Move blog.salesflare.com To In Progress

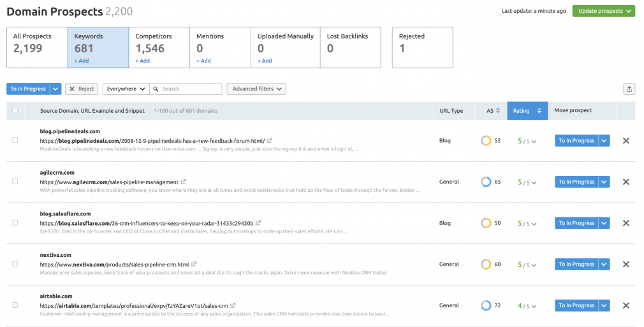[576, 223]
